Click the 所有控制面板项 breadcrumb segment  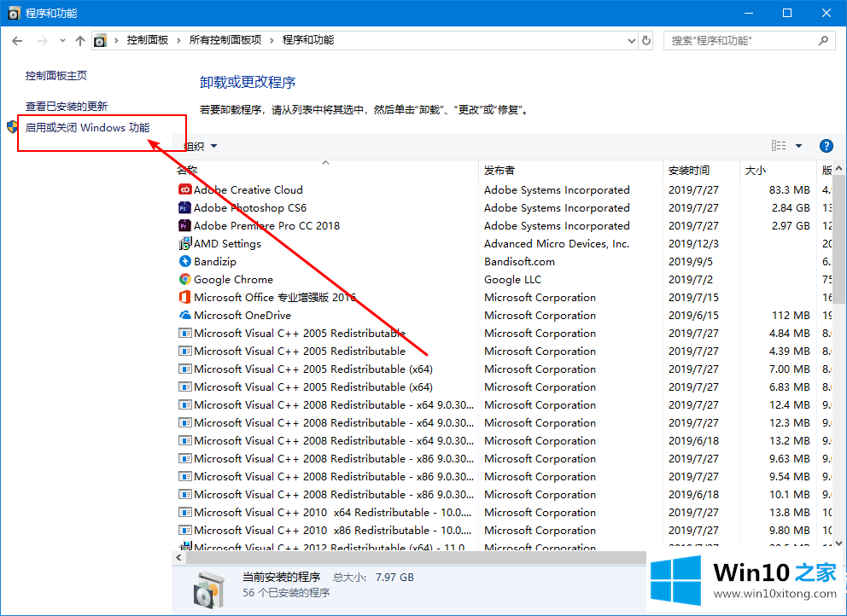225,40
